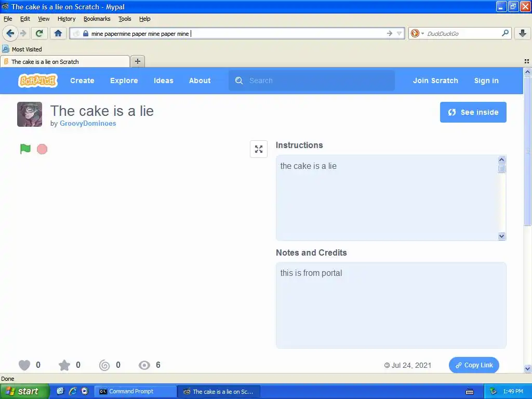Click the Scratch search magnifier icon
This screenshot has height=399, width=532.
click(239, 81)
